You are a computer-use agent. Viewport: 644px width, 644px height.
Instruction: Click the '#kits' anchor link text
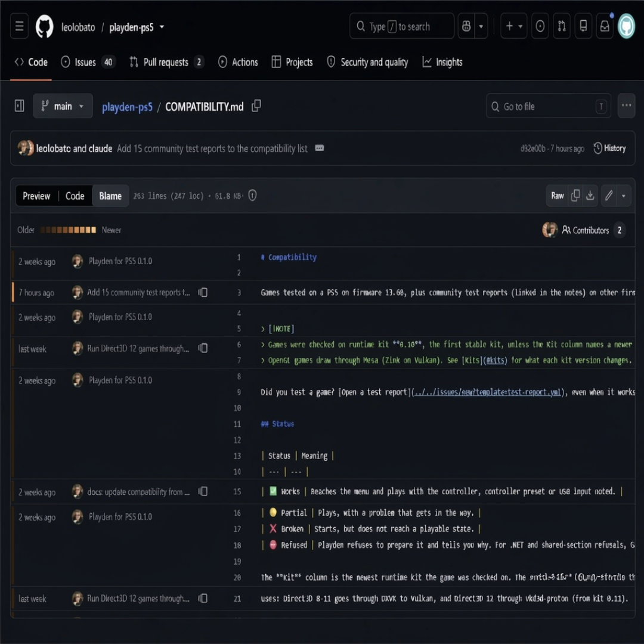[x=496, y=360]
